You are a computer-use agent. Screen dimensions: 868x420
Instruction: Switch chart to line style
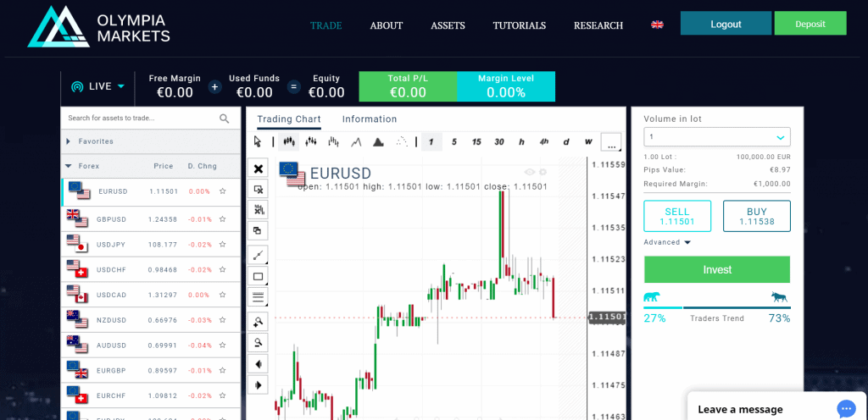(x=356, y=142)
